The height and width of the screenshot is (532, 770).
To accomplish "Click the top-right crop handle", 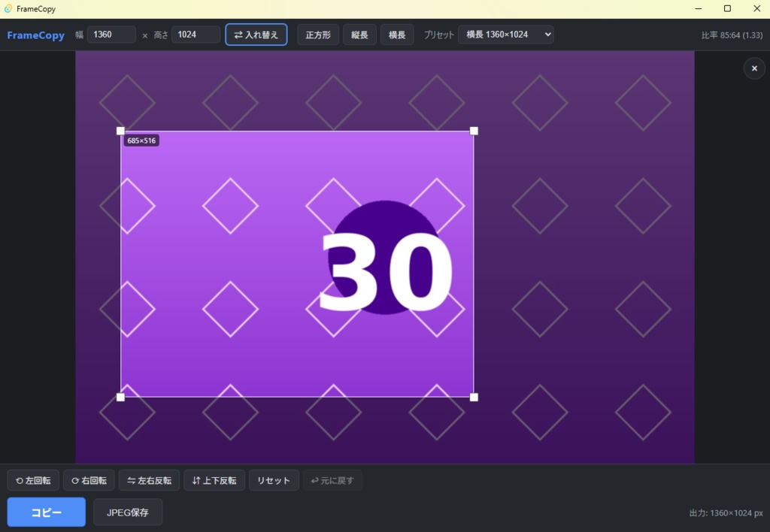I will pos(474,131).
